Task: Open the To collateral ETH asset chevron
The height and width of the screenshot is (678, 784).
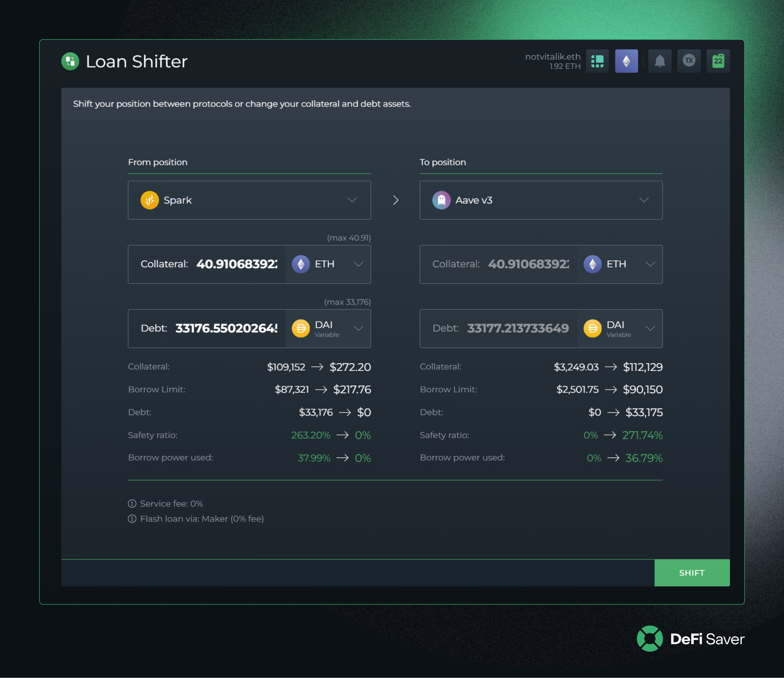Action: (650, 264)
